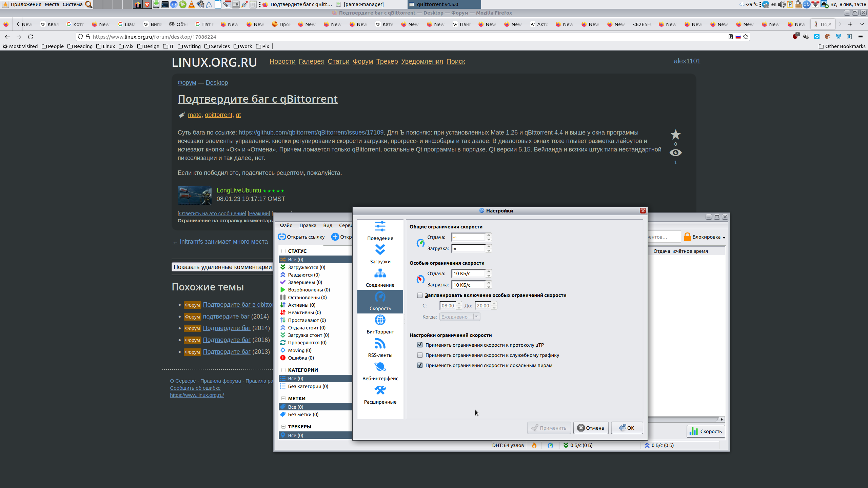This screenshot has width=868, height=488.
Task: Select the Скорость settings page
Action: (380, 302)
